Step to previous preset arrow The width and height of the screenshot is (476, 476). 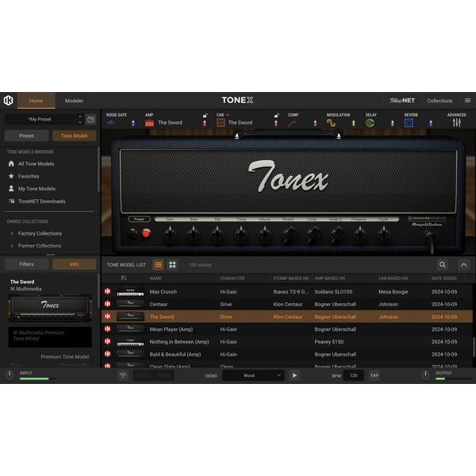click(80, 117)
